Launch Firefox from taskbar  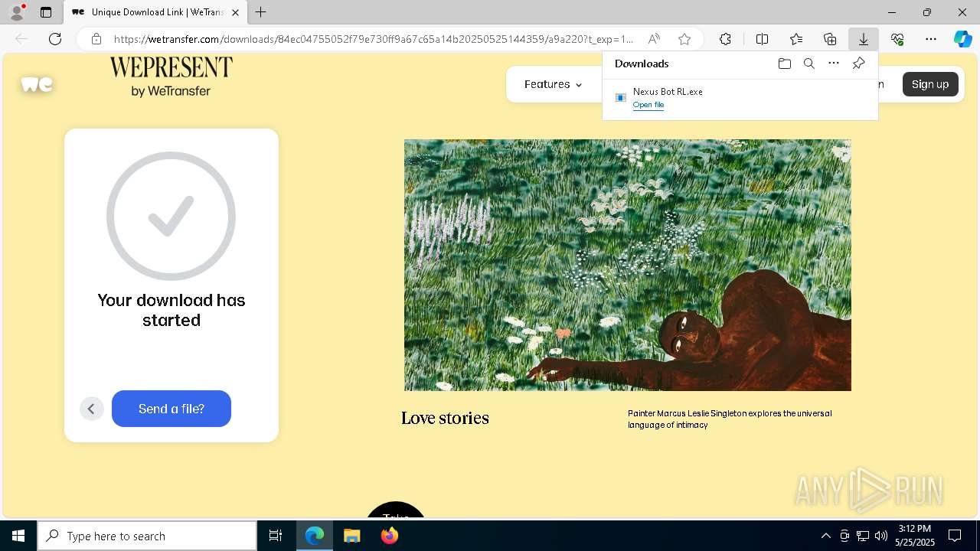(390, 536)
